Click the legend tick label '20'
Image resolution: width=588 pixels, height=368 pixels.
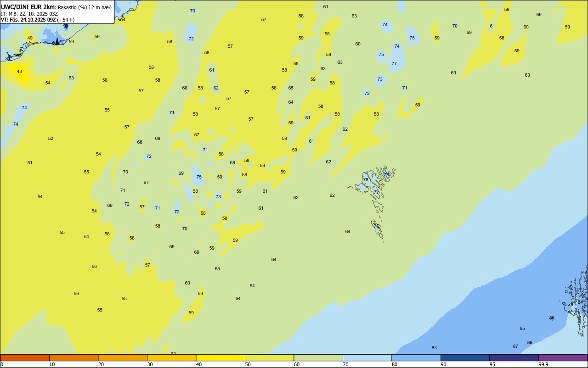pos(101,364)
